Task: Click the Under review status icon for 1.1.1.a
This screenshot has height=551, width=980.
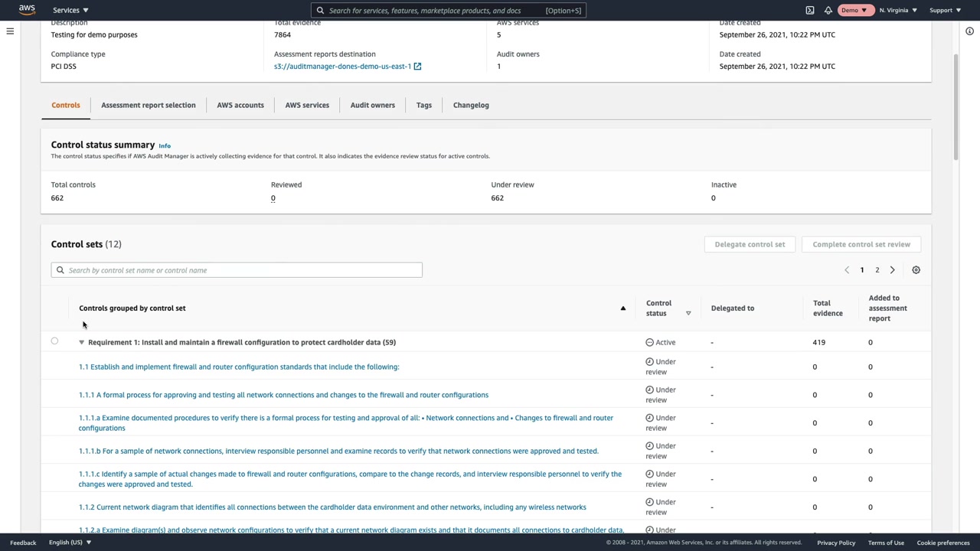Action: 650,418
